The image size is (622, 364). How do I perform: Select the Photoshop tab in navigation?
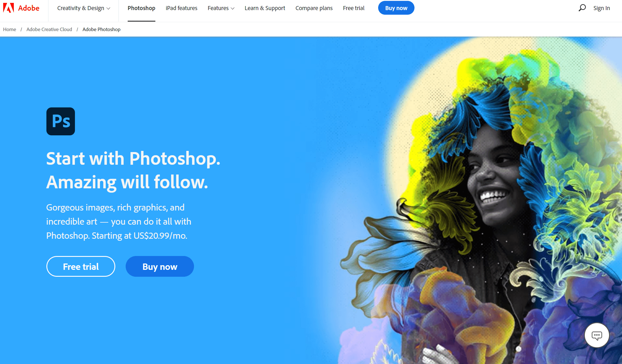pos(141,8)
